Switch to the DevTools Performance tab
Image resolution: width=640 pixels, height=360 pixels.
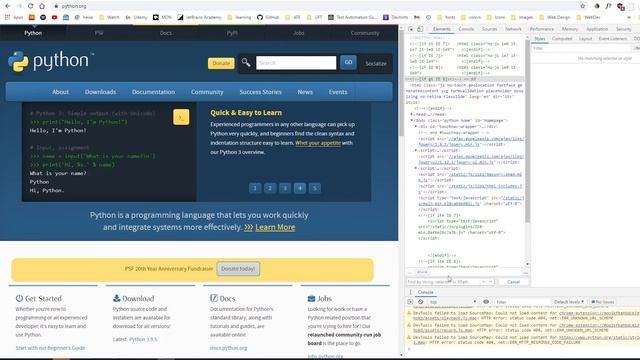point(542,29)
